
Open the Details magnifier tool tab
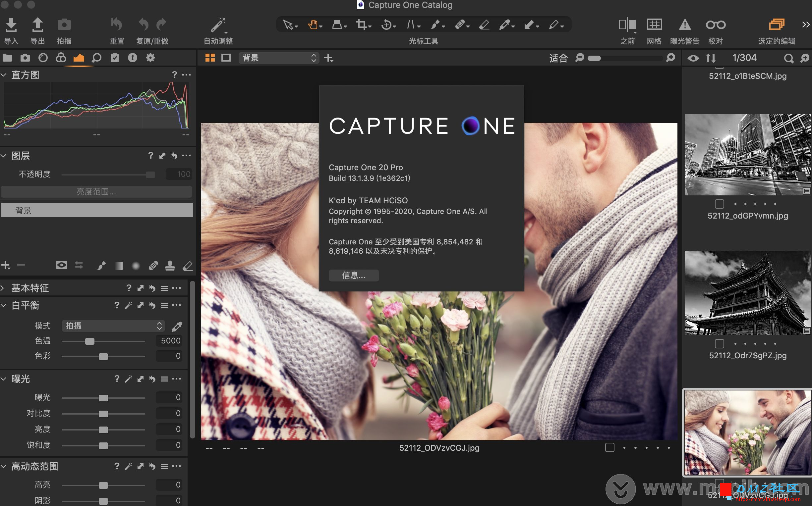click(x=96, y=58)
